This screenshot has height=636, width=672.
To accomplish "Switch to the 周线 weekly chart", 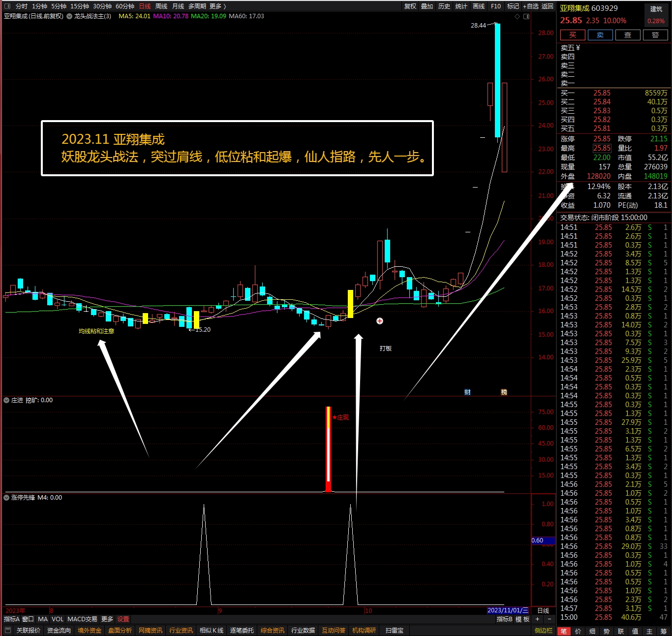I will [161, 6].
